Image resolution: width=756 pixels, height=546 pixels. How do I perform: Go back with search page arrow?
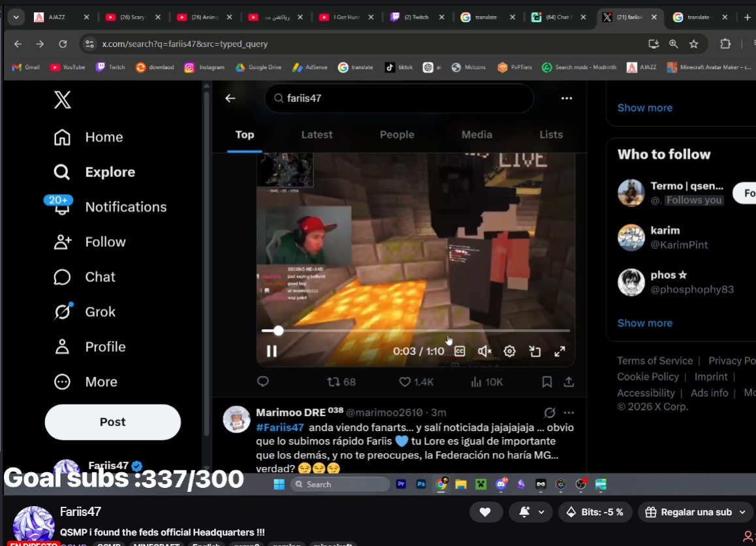(x=230, y=99)
